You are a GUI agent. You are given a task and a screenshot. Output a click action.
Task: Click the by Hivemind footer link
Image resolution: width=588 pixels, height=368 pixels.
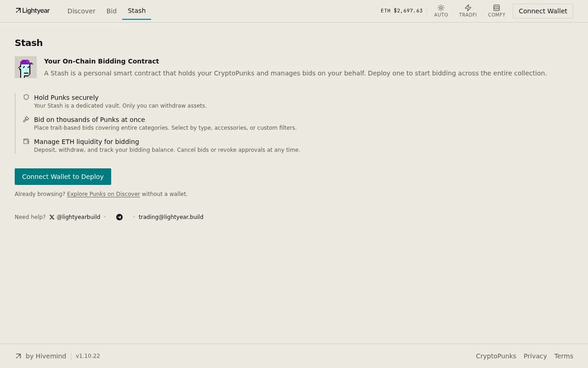(x=46, y=356)
